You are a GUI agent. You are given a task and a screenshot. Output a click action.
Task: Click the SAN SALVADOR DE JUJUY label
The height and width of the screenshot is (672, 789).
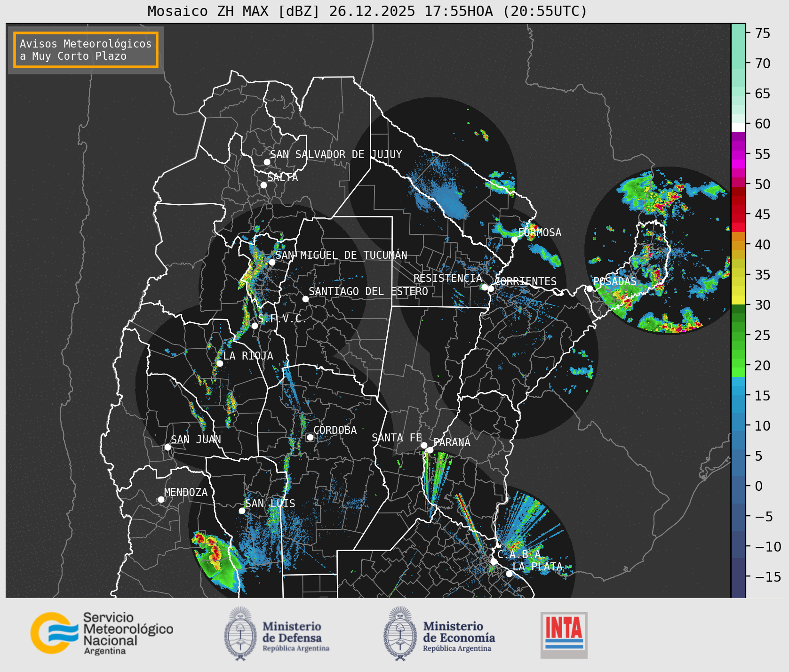336,154
